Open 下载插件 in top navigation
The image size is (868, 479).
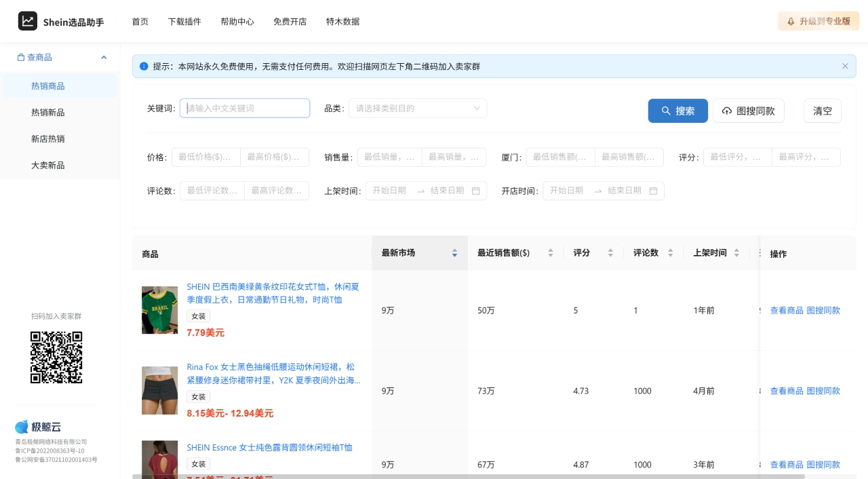tap(184, 22)
